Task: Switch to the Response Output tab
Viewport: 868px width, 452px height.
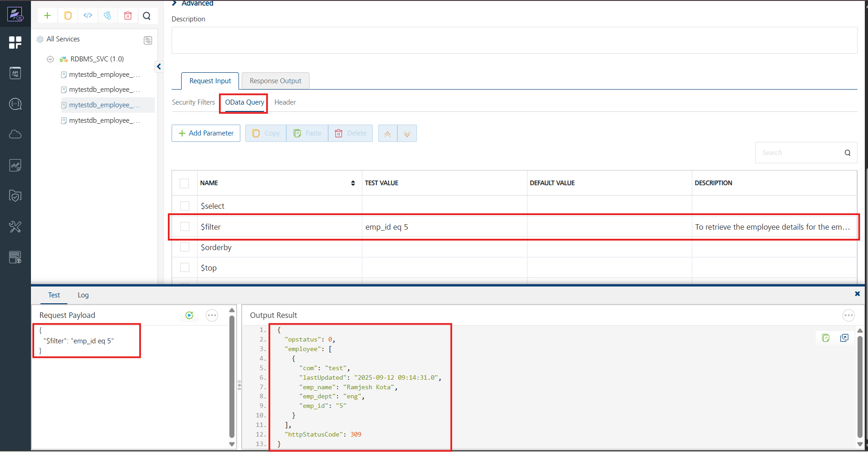Action: tap(275, 81)
